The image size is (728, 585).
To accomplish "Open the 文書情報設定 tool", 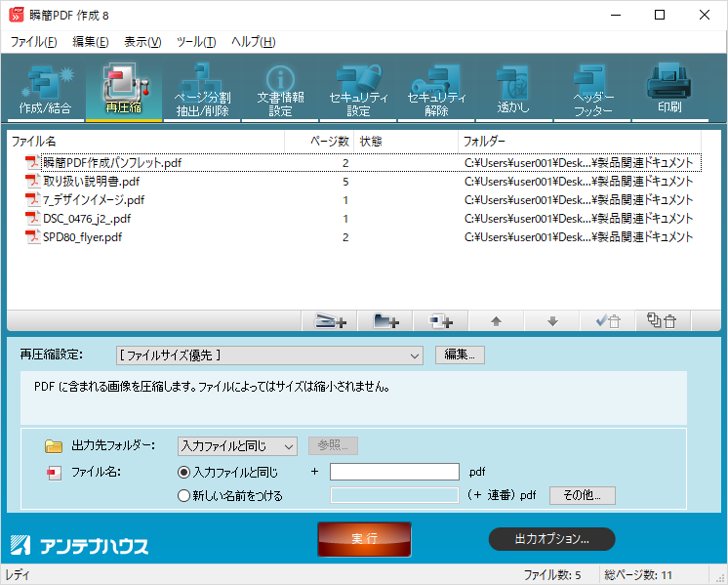I will [280, 89].
